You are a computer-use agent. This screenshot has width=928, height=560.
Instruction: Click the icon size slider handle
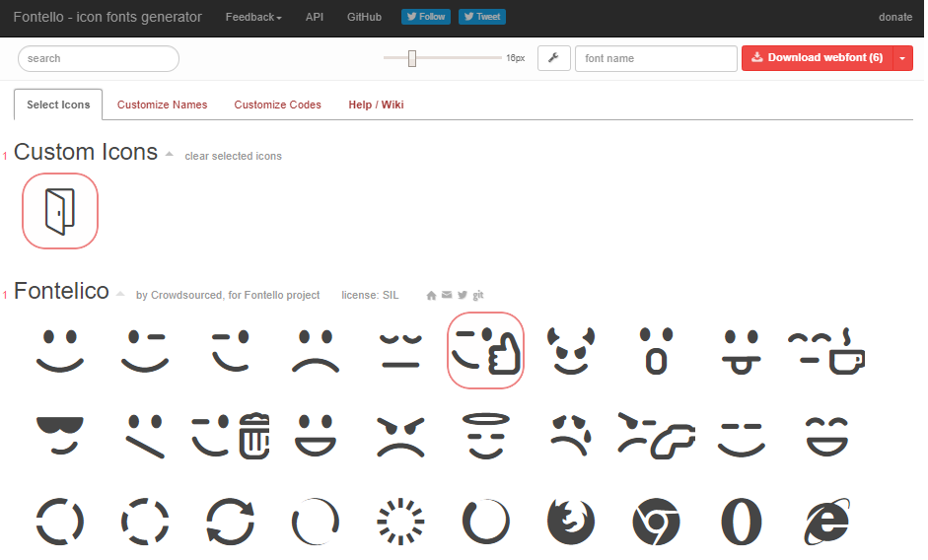(x=412, y=58)
